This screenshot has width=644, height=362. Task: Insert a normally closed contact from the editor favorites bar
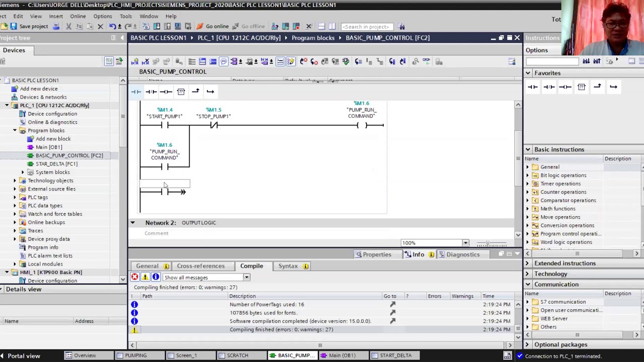click(151, 92)
